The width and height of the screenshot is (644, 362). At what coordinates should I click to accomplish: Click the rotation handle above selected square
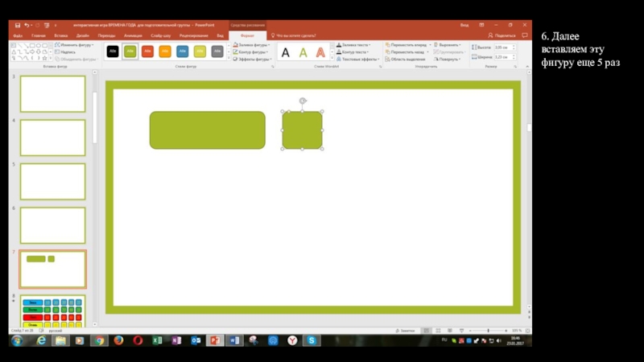[303, 101]
